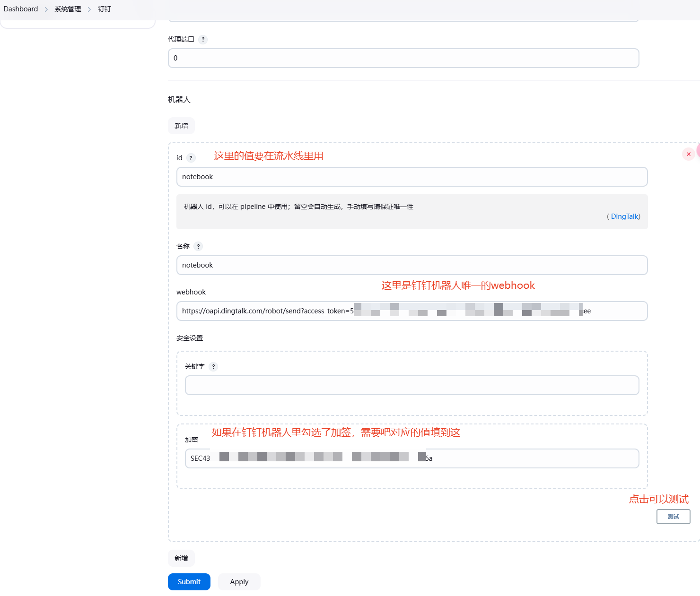This screenshot has width=700, height=596.
Task: Apply the configuration changes
Action: coord(239,582)
